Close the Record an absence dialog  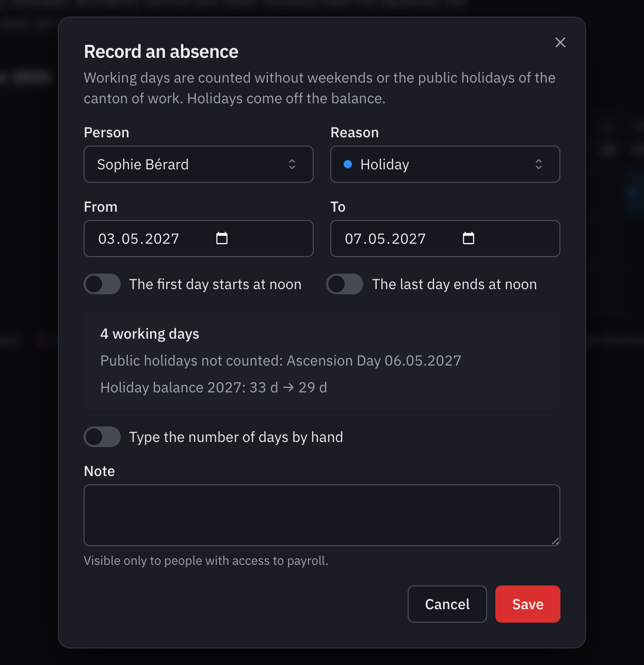click(x=560, y=42)
